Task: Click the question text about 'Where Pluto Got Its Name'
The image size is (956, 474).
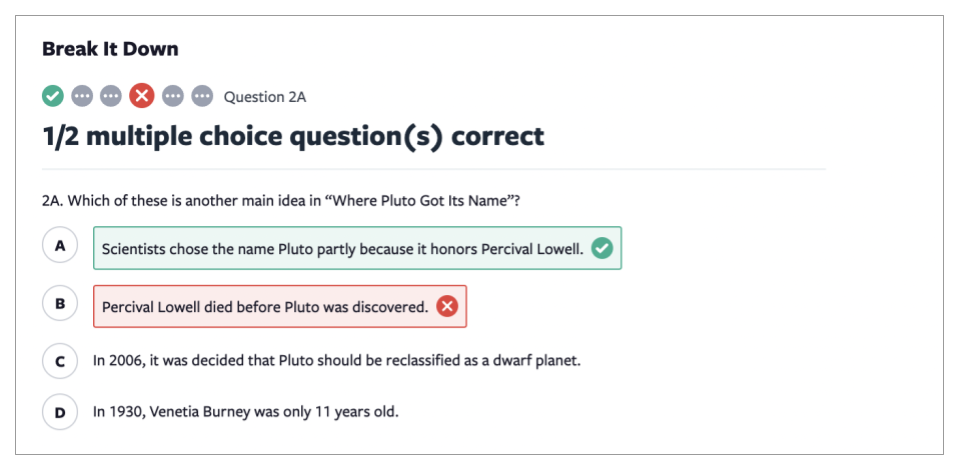Action: pyautogui.click(x=281, y=201)
